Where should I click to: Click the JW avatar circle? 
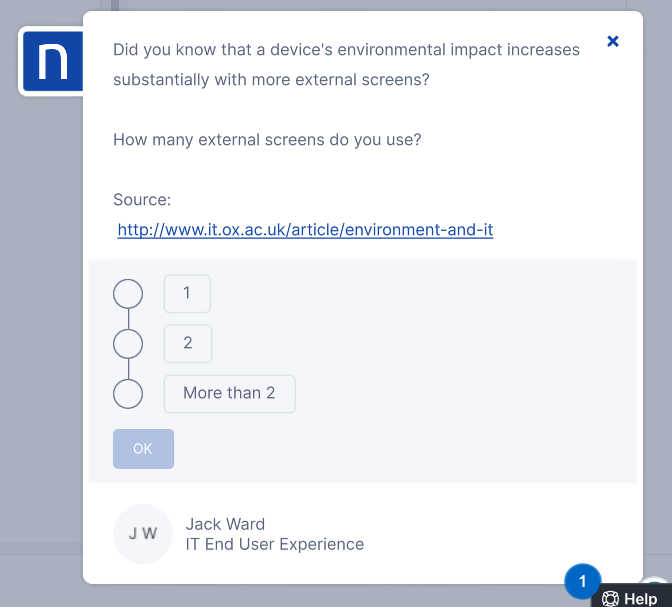(143, 534)
